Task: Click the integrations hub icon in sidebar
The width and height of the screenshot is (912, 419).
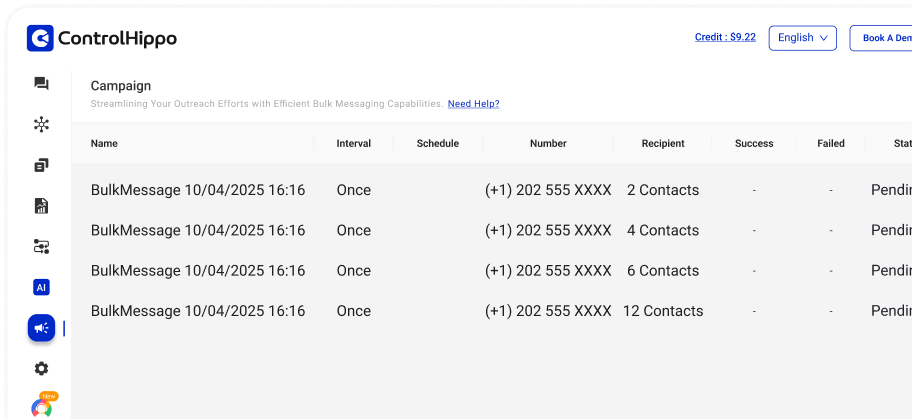Action: click(41, 125)
